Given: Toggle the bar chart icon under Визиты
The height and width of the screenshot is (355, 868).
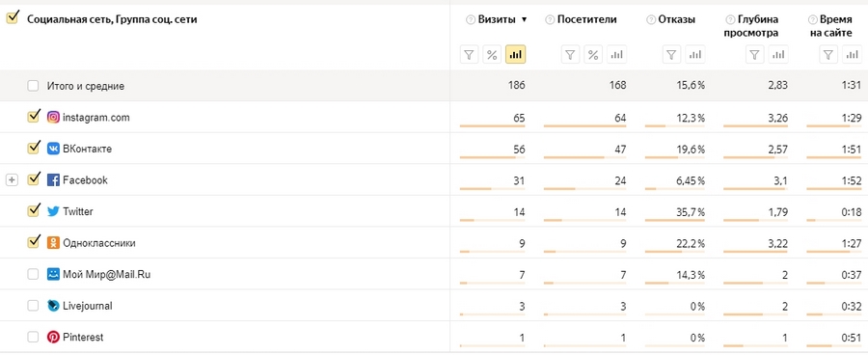Looking at the screenshot, I should (x=515, y=54).
